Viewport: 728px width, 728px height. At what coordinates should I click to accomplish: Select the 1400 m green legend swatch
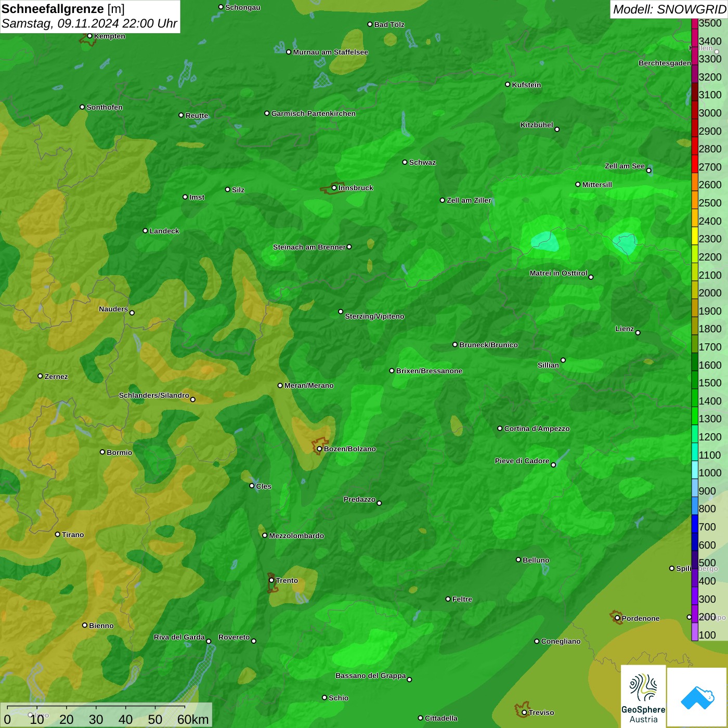pyautogui.click(x=694, y=398)
